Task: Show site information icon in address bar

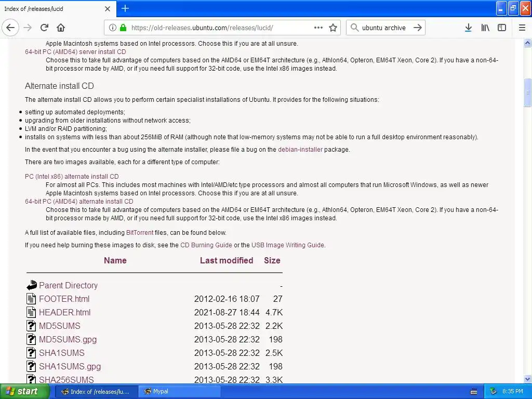Action: [112, 28]
